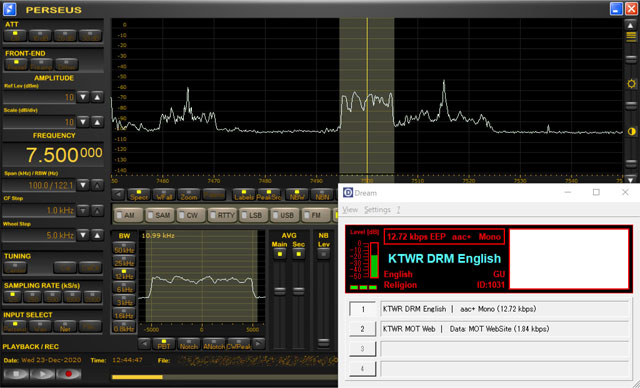
Task: Toggle the NBW noise blanker button
Action: tap(297, 195)
